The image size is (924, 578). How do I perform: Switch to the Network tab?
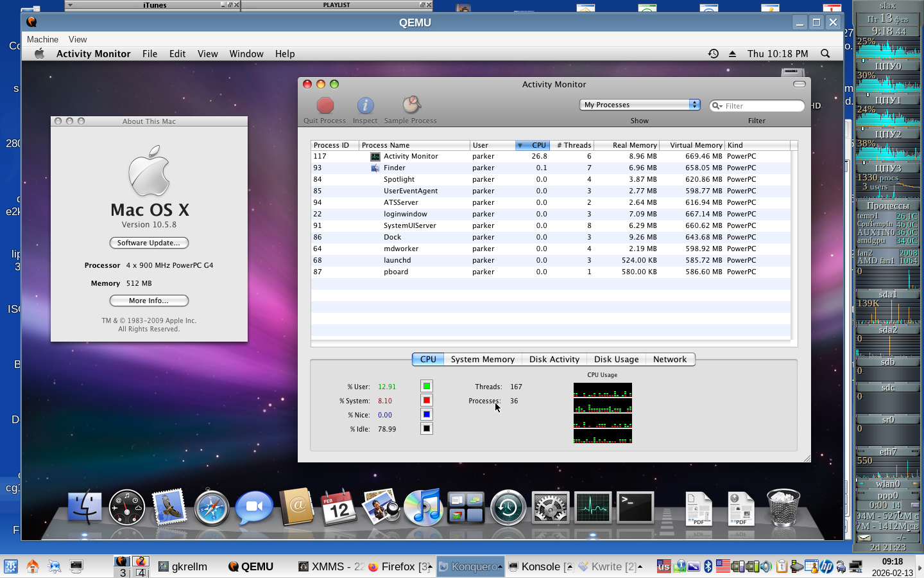(x=670, y=360)
